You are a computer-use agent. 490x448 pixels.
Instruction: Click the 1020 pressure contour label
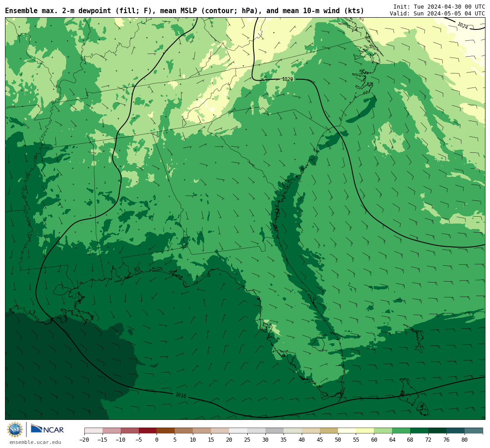[x=288, y=79]
